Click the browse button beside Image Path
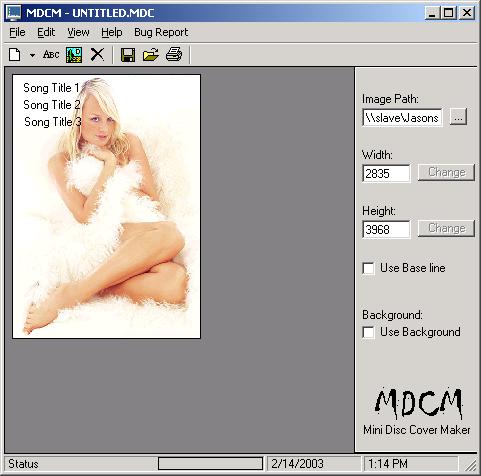 click(458, 117)
